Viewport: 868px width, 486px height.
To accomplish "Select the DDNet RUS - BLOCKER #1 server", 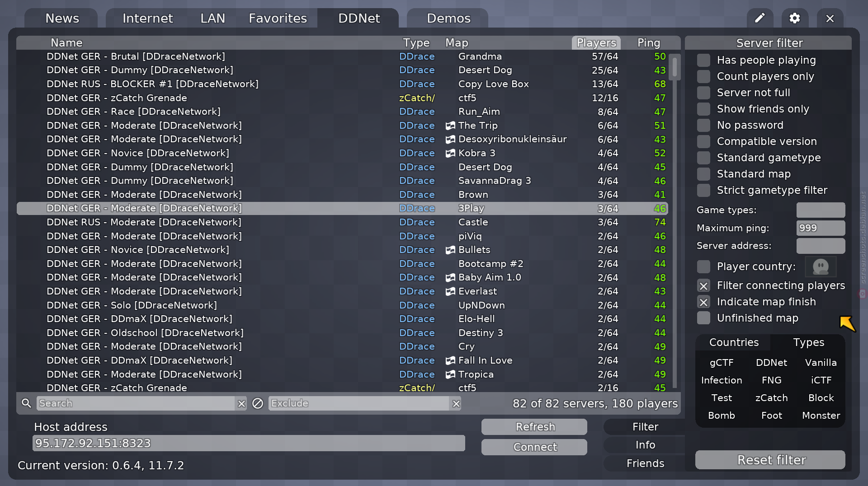I will click(x=342, y=84).
